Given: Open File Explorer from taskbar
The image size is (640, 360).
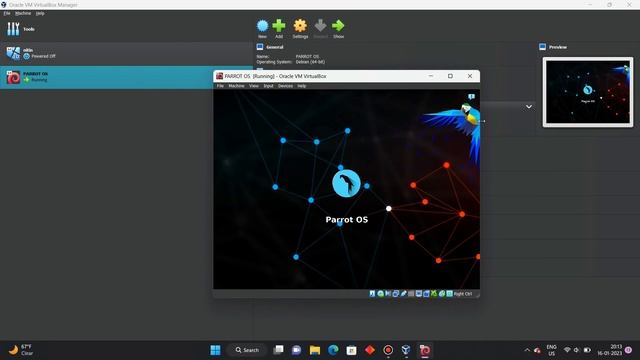Looking at the screenshot, I should [x=315, y=350].
